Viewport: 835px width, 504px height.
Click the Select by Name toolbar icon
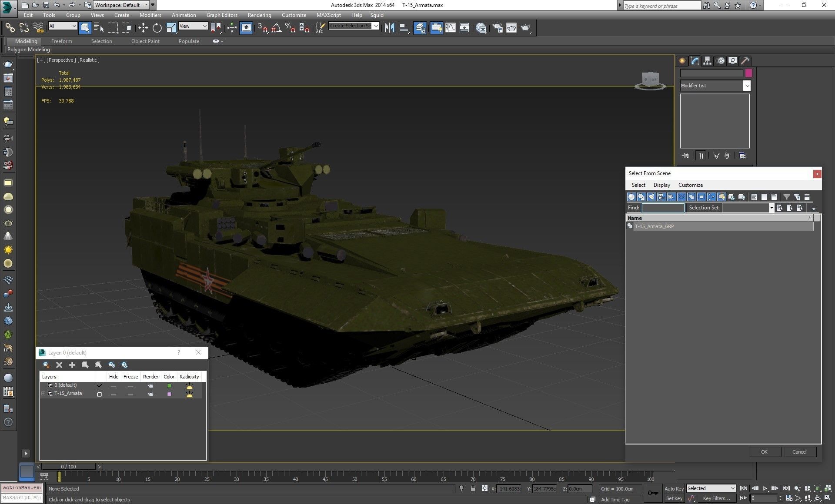click(x=99, y=28)
